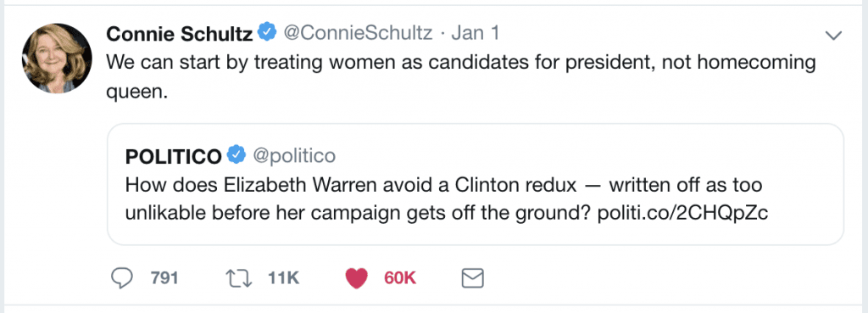The width and height of the screenshot is (868, 313).
Task: Follow the politi.co/2CHQpZc link
Action: (683, 214)
